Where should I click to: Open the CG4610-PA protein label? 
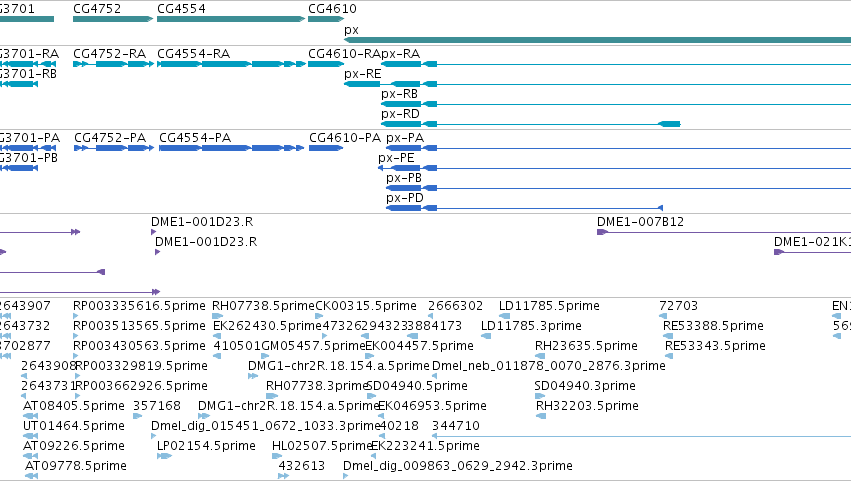tap(345, 138)
